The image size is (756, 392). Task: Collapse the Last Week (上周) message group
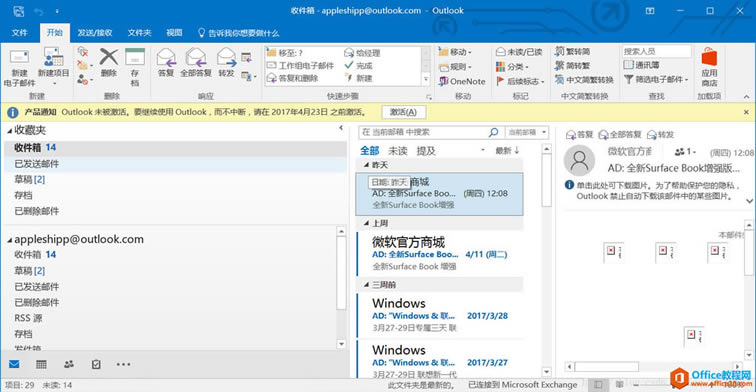point(366,223)
